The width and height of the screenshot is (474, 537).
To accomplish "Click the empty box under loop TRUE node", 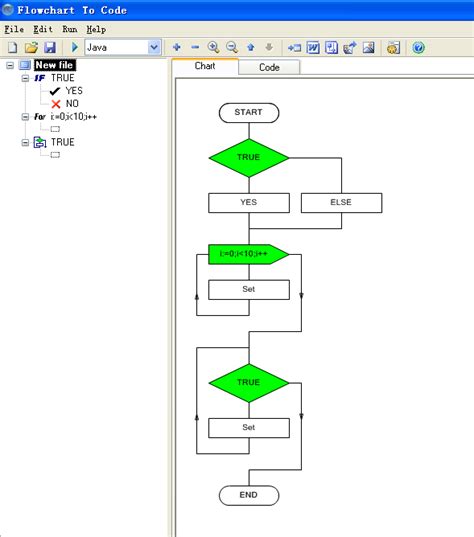I will click(55, 155).
